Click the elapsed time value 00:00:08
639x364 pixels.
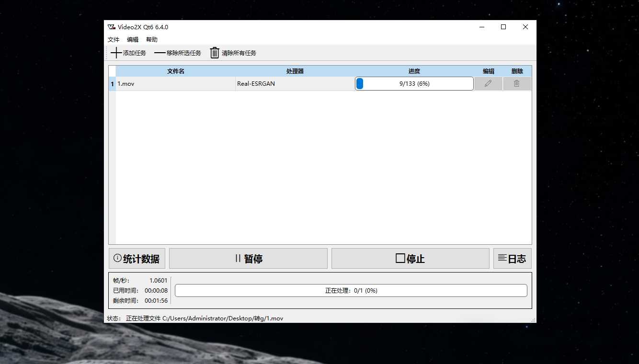(156, 291)
